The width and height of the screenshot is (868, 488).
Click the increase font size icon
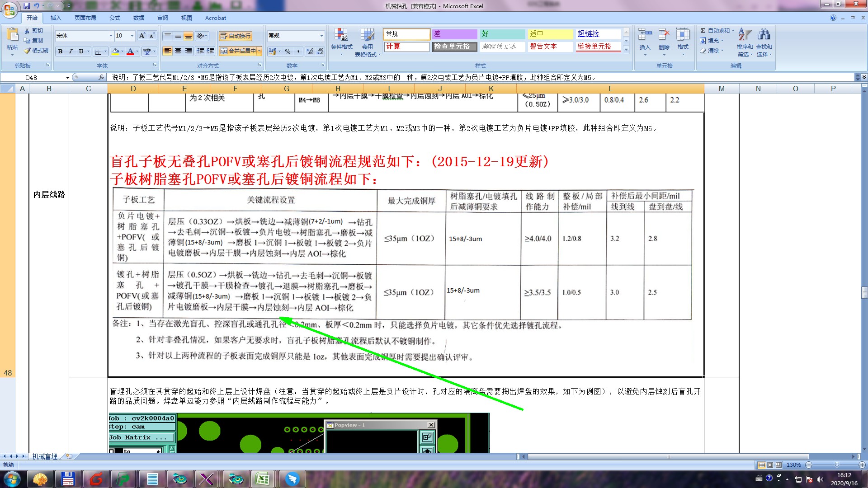tap(142, 36)
